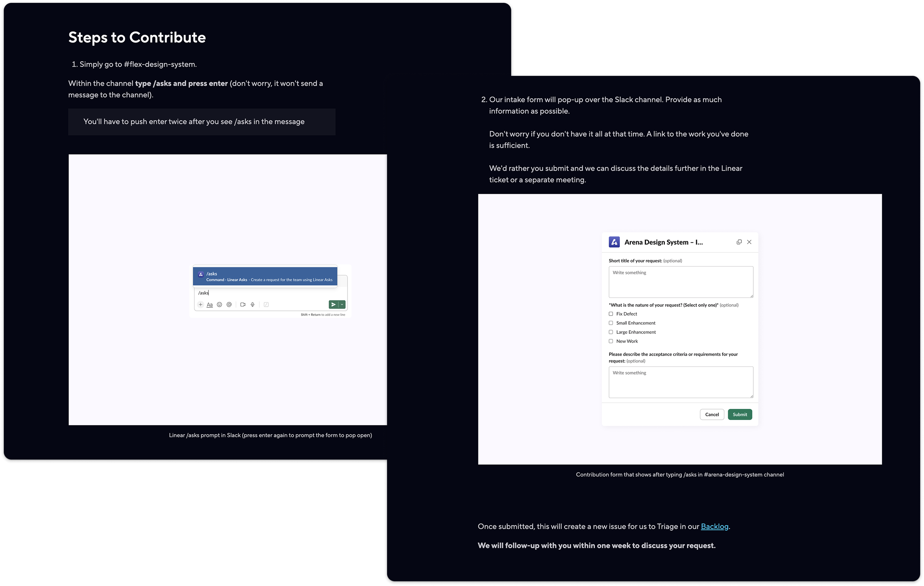
Task: Click 'What is the nature of your request?' label
Action: tap(663, 305)
